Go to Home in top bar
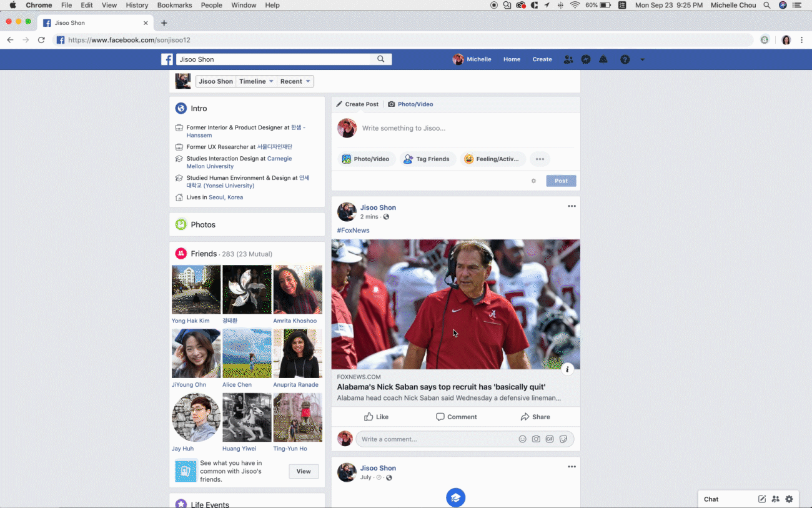 (512, 59)
